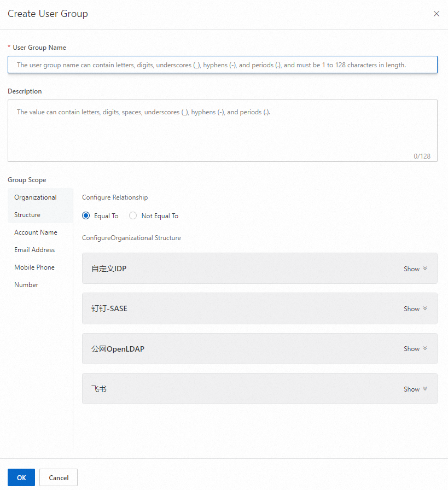This screenshot has width=448, height=490.
Task: Show the 钉钉-SASE organizational structure
Action: tap(411, 309)
